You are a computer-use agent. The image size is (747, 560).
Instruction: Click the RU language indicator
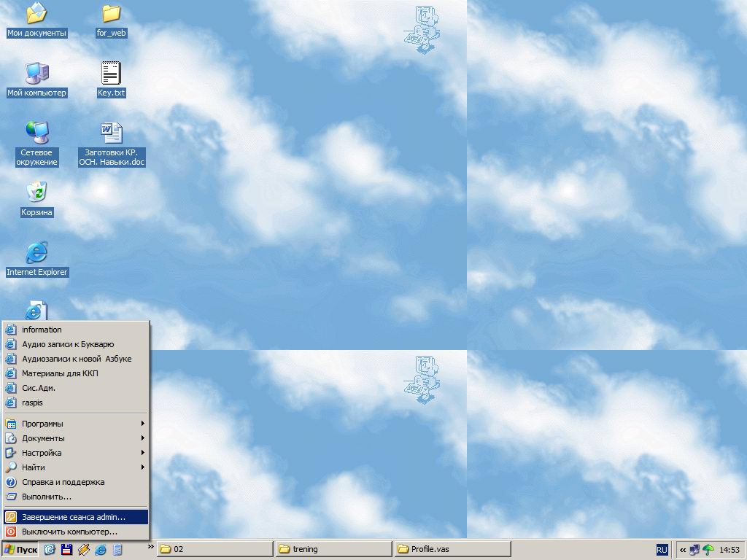click(x=662, y=550)
